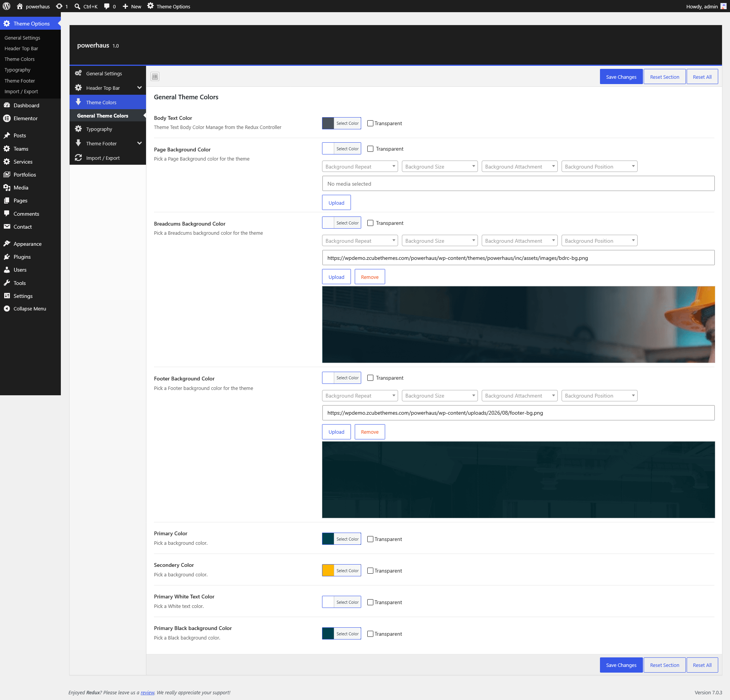Screen dimensions: 730x700
Task: Click the admin avatar icon
Action: 724,6
